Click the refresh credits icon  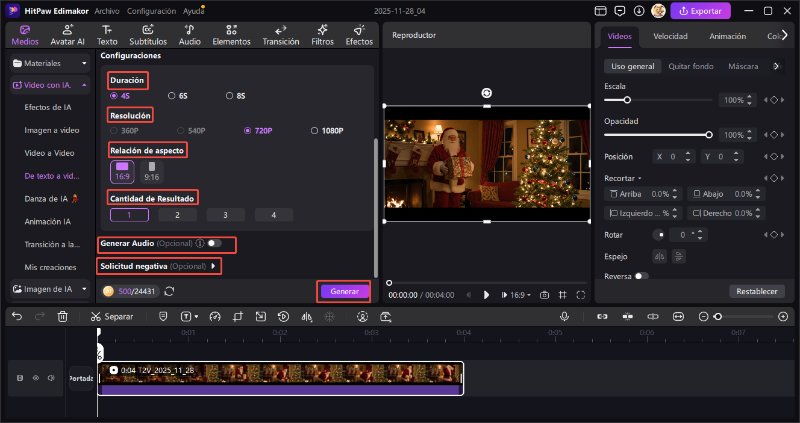[169, 291]
